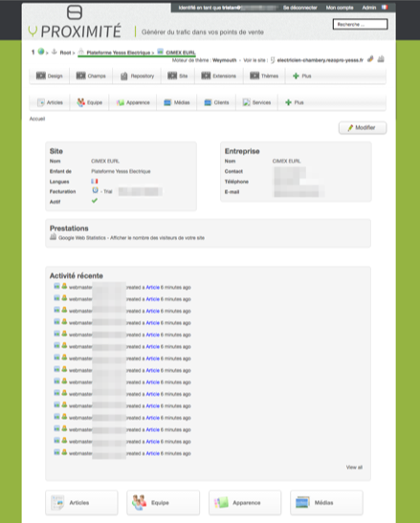Open Mon compte link

(x=340, y=8)
